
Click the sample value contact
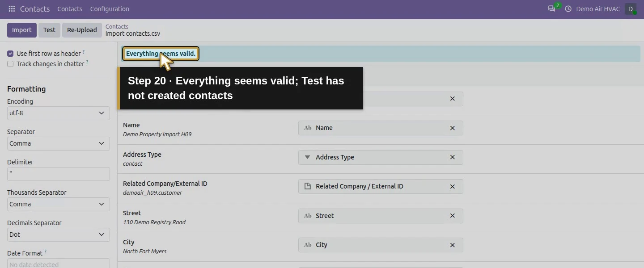[133, 164]
